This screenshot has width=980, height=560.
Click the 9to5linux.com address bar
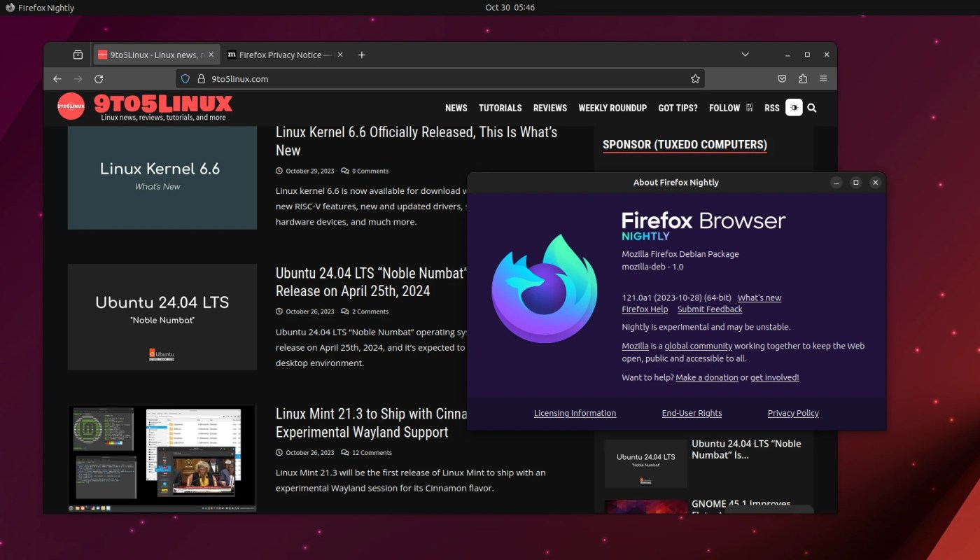(x=440, y=79)
